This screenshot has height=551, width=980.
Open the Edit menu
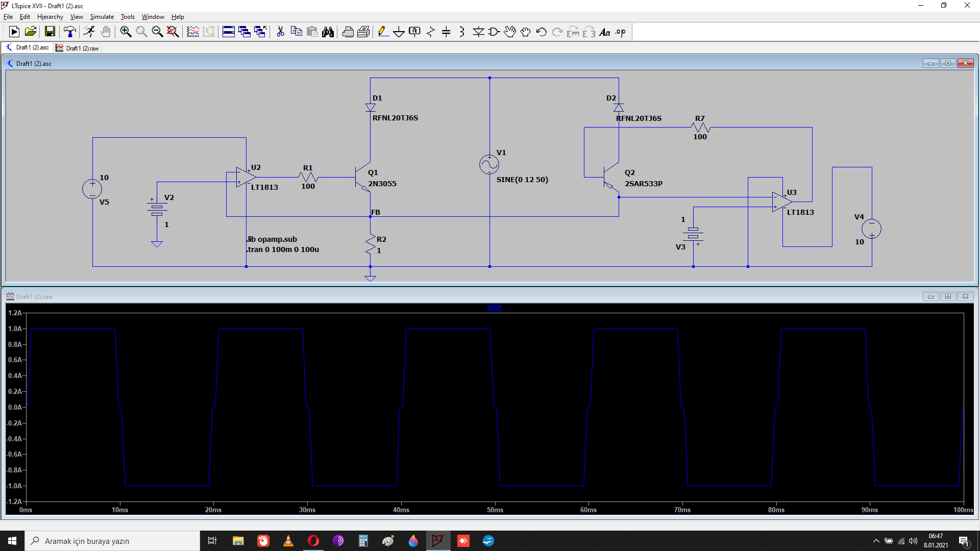pyautogui.click(x=25, y=17)
